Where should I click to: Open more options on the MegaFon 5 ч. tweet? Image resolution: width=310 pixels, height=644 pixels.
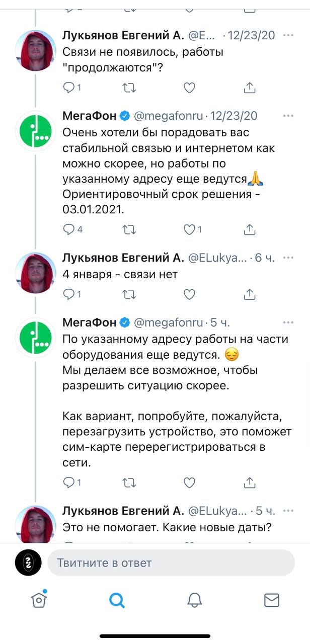[x=288, y=323]
